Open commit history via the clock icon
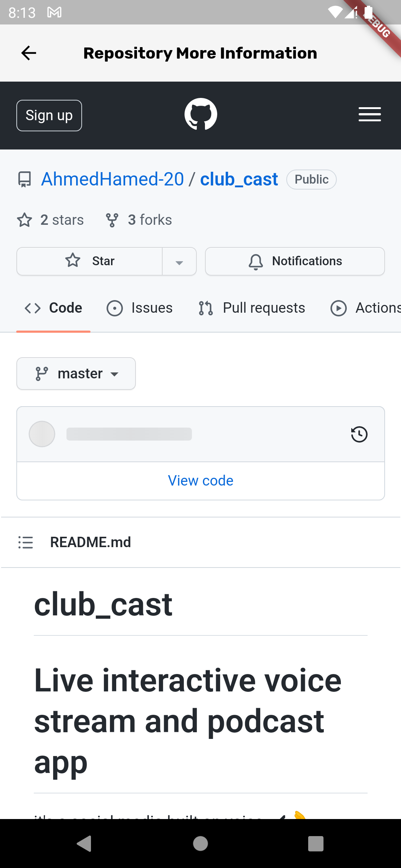 point(358,434)
